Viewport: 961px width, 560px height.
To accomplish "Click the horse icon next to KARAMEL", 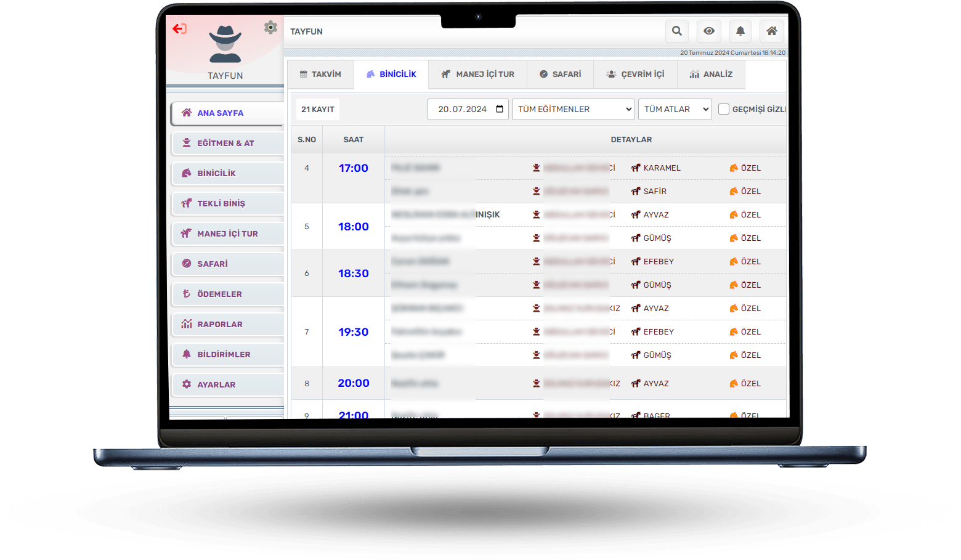I will (636, 168).
